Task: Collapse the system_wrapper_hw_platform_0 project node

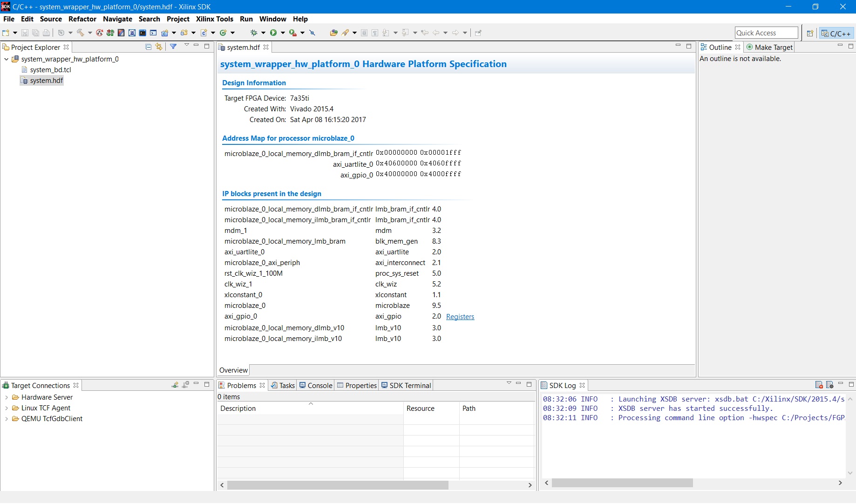Action: tap(7, 59)
